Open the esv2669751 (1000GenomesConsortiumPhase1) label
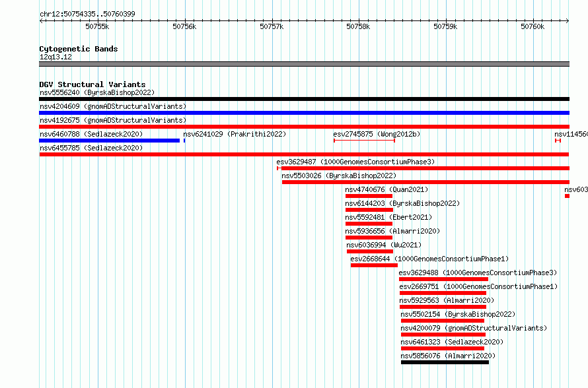The width and height of the screenshot is (588, 388). [x=478, y=286]
